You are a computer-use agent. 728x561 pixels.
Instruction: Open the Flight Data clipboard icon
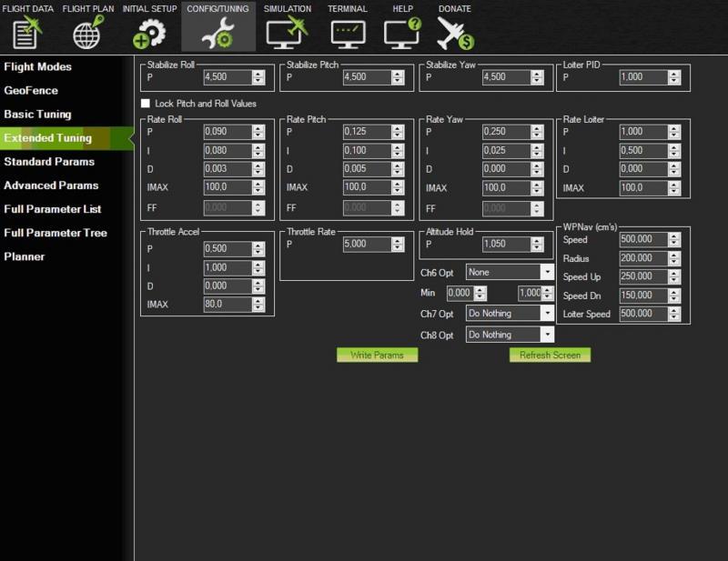[27, 33]
